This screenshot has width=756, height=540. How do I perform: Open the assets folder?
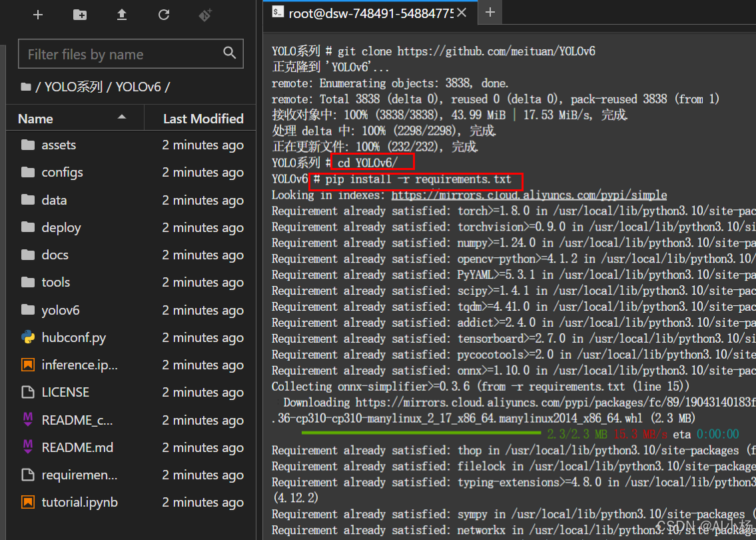point(59,145)
